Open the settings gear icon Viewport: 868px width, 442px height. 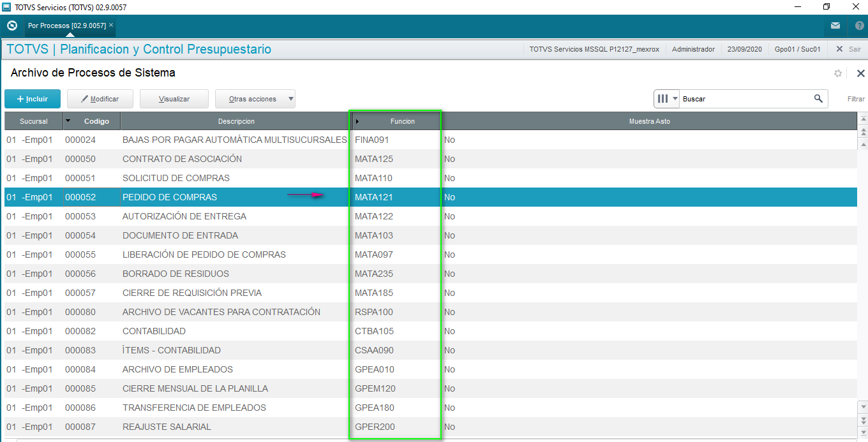[x=838, y=73]
